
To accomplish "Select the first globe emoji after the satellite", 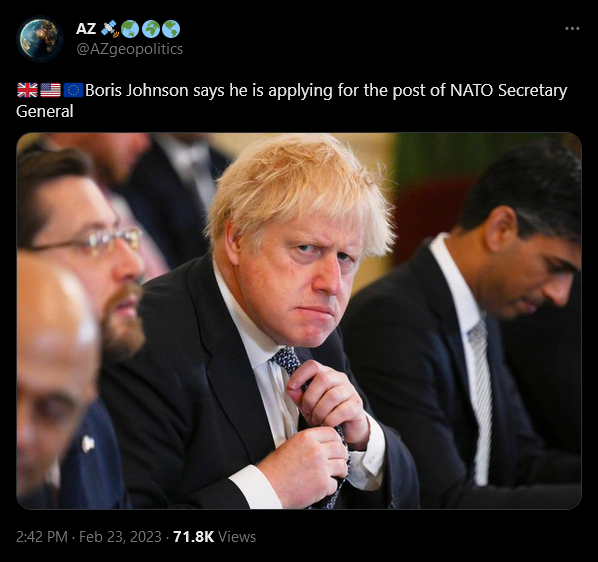I will point(130,29).
